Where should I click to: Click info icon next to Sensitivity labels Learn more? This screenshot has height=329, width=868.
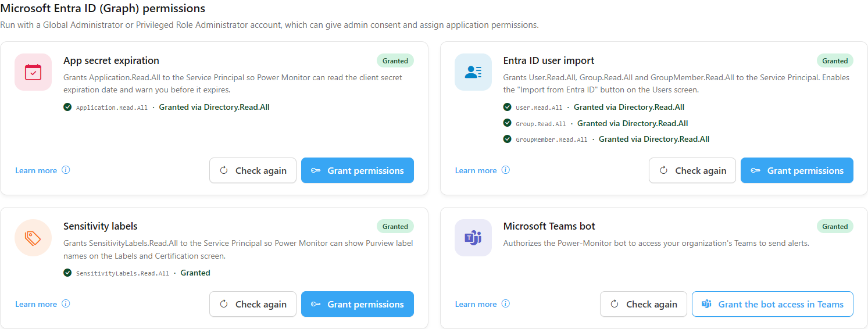click(66, 304)
